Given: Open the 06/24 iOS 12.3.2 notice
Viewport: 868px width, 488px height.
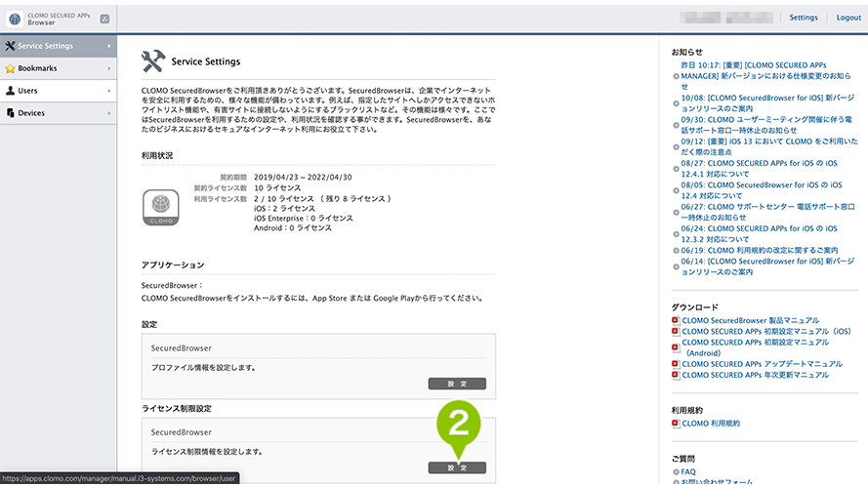Looking at the screenshot, I should click(x=759, y=234).
